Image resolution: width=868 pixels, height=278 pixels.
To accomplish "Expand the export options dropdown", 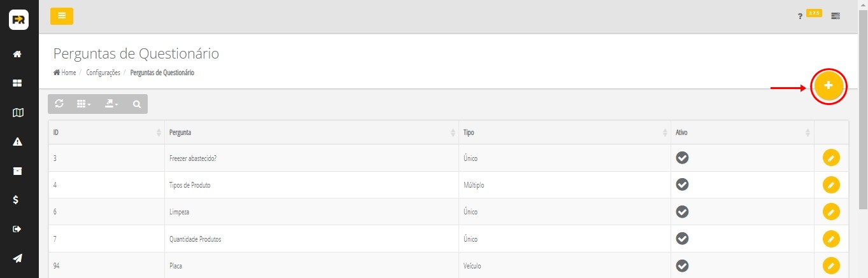I will click(x=111, y=104).
